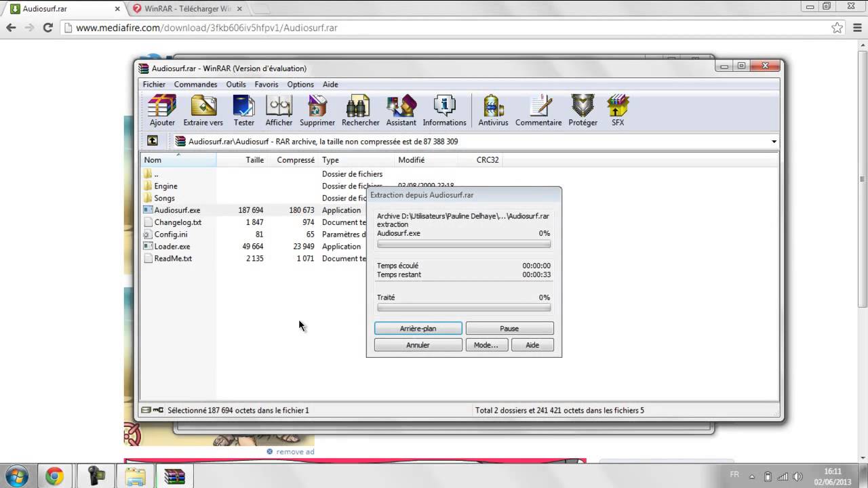Bookmark page with the star icon
The image size is (868, 488).
(x=837, y=28)
